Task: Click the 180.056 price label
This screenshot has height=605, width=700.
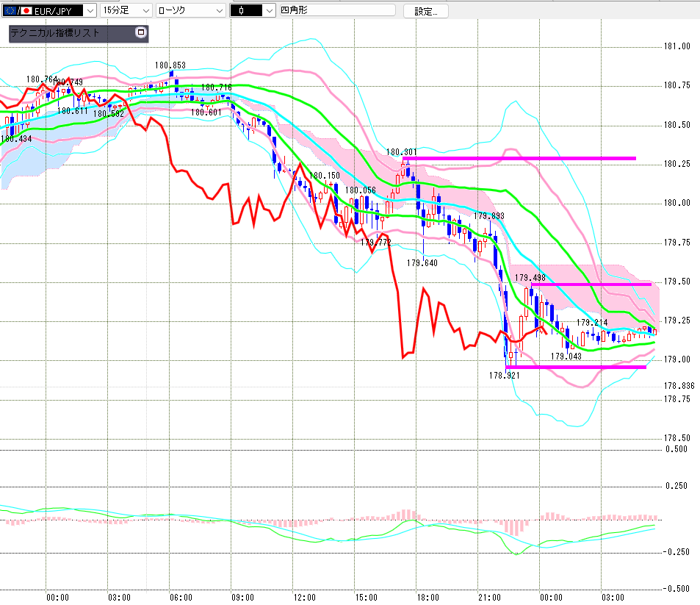Action: pos(361,190)
